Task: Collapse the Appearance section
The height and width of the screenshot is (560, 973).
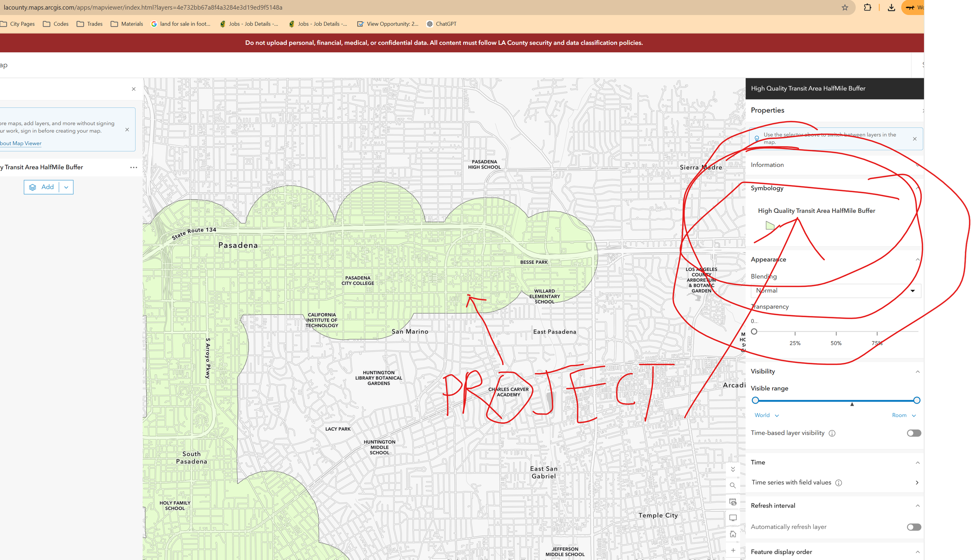Action: click(x=917, y=260)
